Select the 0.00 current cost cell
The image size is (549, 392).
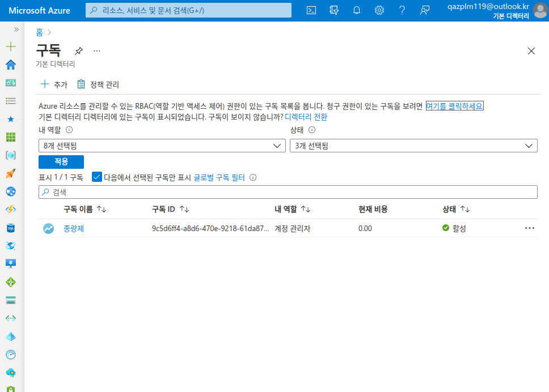(365, 228)
